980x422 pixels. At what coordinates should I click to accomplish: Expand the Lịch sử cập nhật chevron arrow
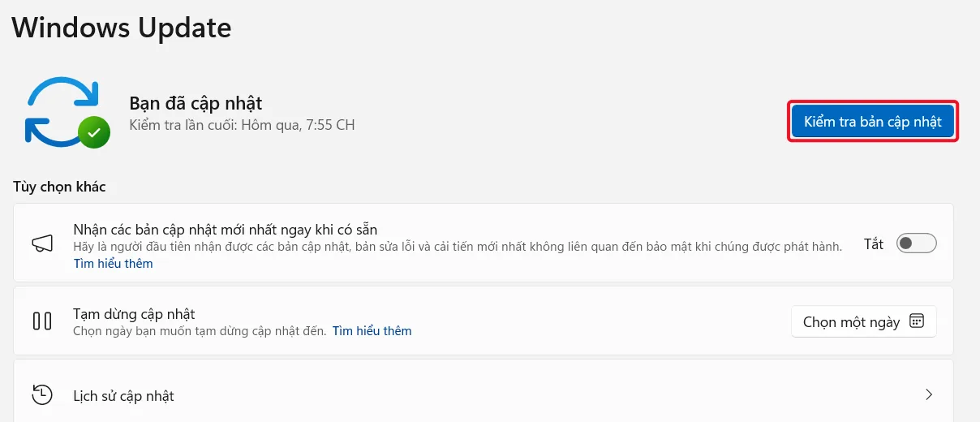(x=929, y=395)
